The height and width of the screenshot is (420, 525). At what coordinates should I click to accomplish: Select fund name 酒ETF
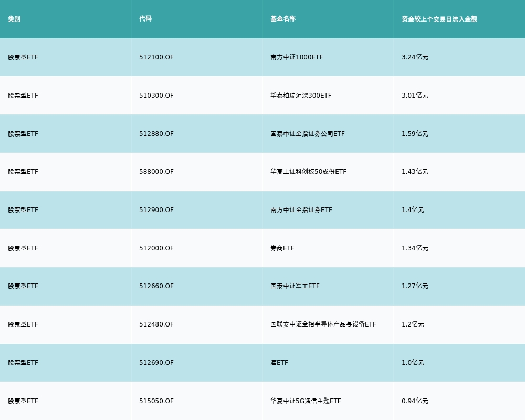click(279, 363)
